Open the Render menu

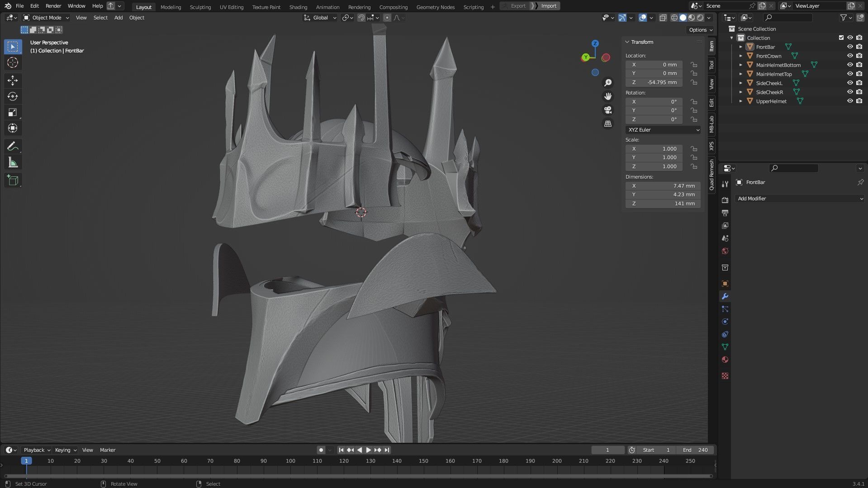tap(53, 6)
